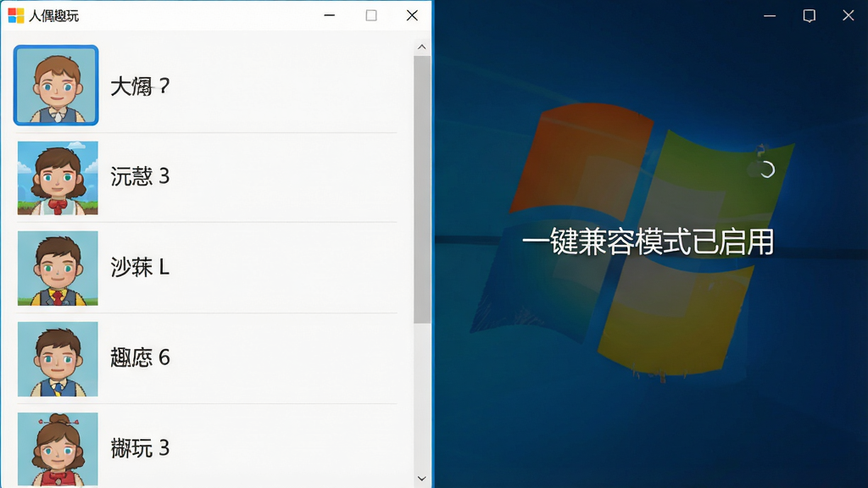Select the name starting with 沅 ending in 3
868x488 pixels.
click(x=140, y=176)
